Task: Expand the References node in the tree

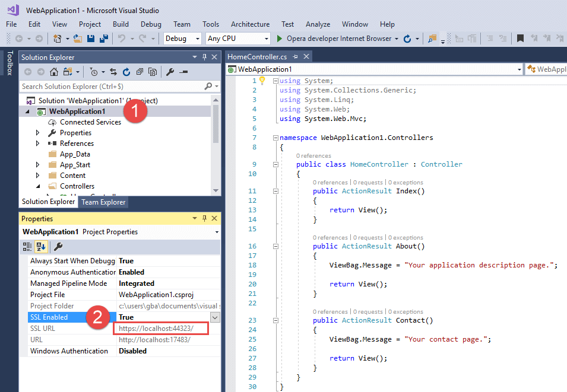Action: 37,144
